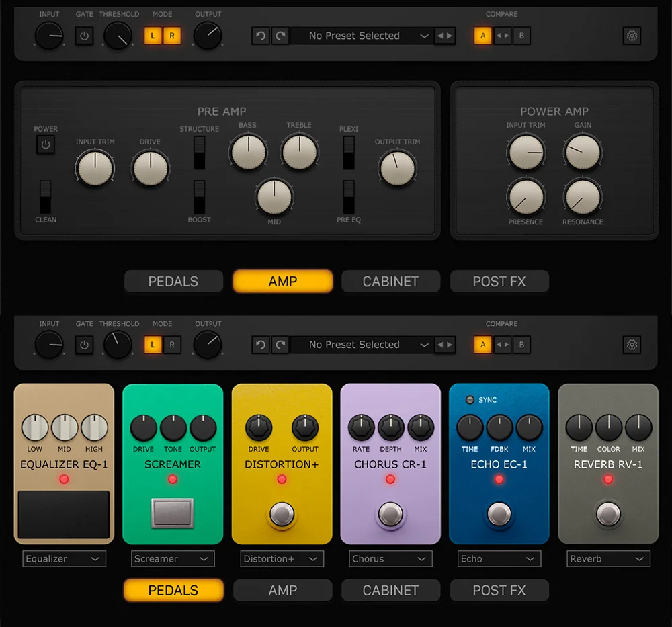This screenshot has height=627, width=672.
Task: Click the Drive knob in the Pre Amp
Action: point(151,169)
